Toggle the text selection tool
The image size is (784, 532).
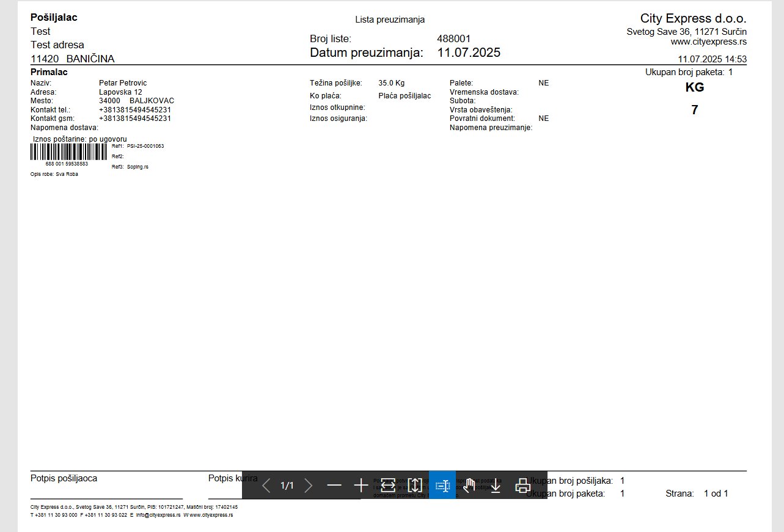[x=442, y=486]
